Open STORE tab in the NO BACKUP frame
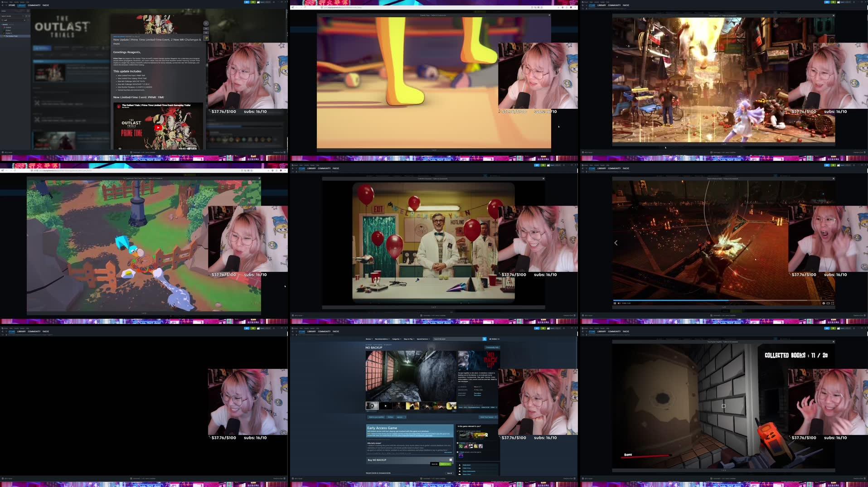This screenshot has height=487, width=868. click(x=302, y=332)
